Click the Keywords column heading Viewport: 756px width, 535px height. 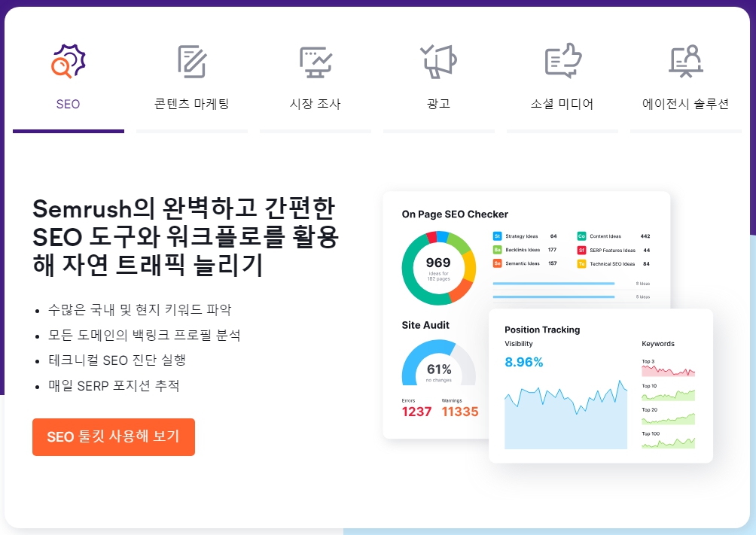pyautogui.click(x=658, y=344)
